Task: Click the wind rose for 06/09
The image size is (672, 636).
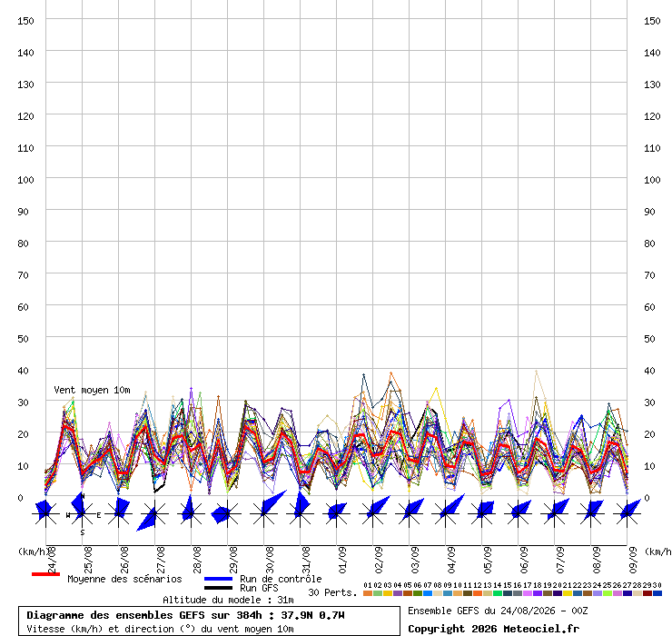Action: tap(519, 513)
